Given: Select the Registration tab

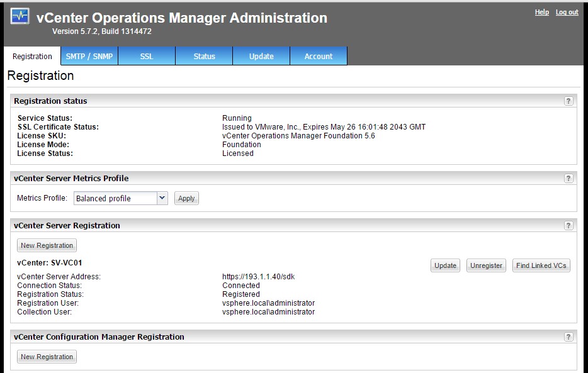Looking at the screenshot, I should click(x=32, y=56).
